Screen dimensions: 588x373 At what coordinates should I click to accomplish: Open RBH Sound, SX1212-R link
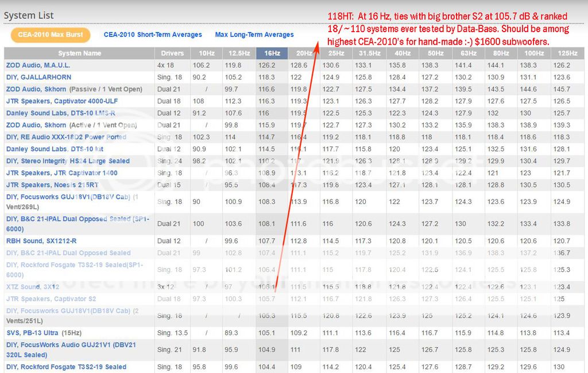pyautogui.click(x=41, y=241)
